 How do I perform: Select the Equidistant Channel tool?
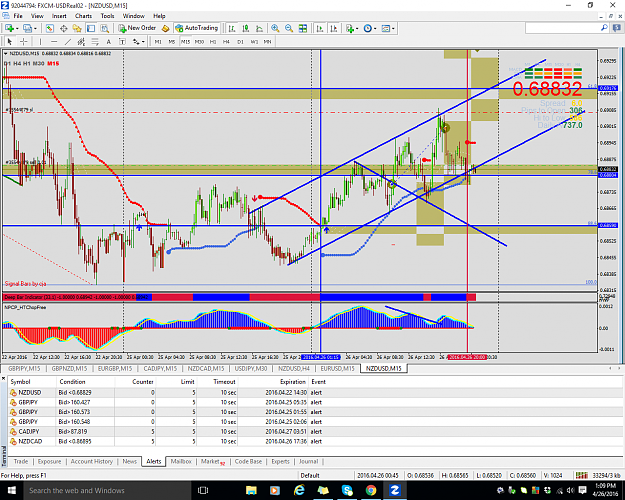click(81, 41)
